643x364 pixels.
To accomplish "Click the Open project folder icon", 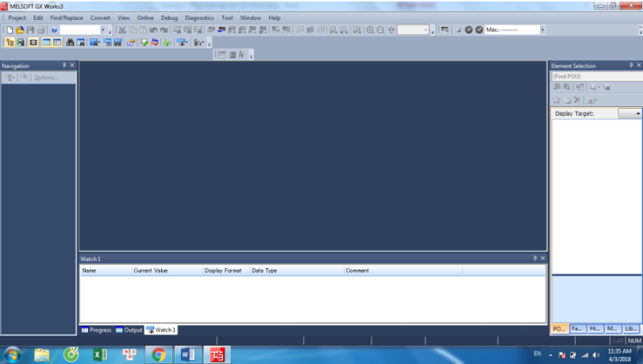I will point(20,30).
